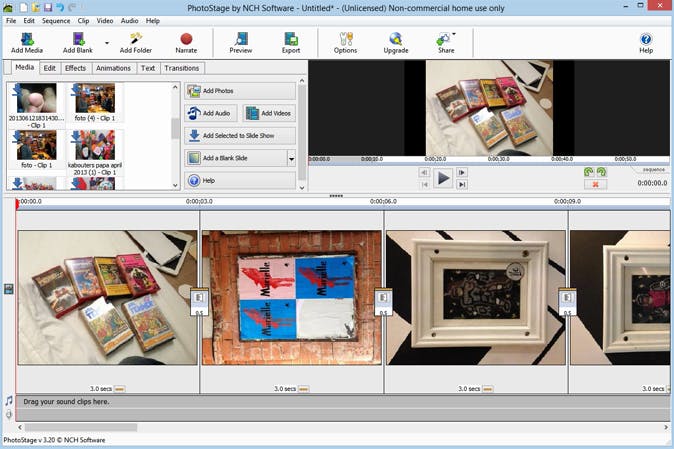The image size is (674, 449).
Task: Expand the Add a Blank Slide dropdown
Action: coord(291,158)
